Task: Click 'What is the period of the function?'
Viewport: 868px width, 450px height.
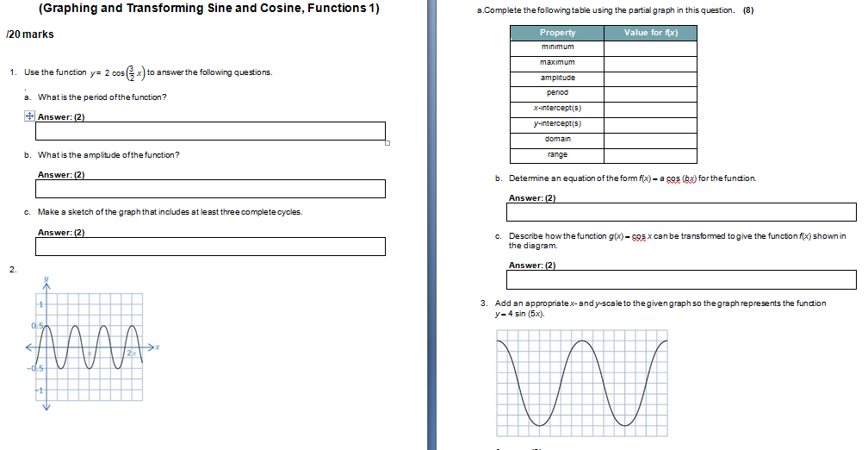Action: pos(102,97)
